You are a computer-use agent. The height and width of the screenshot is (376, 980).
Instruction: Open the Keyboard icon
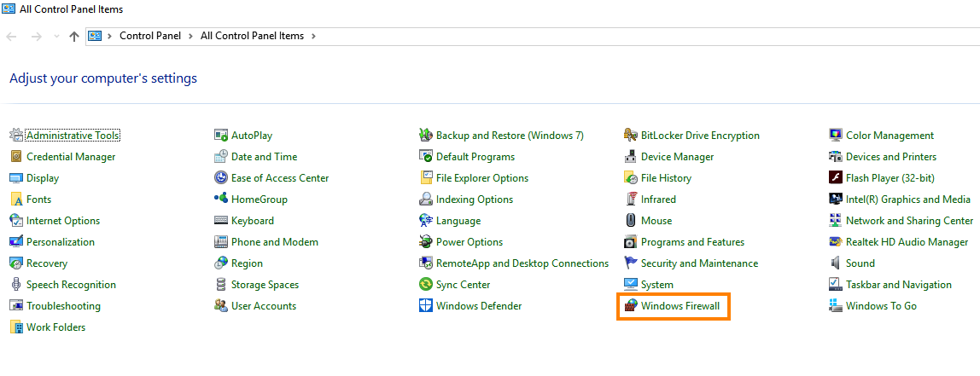pos(220,221)
